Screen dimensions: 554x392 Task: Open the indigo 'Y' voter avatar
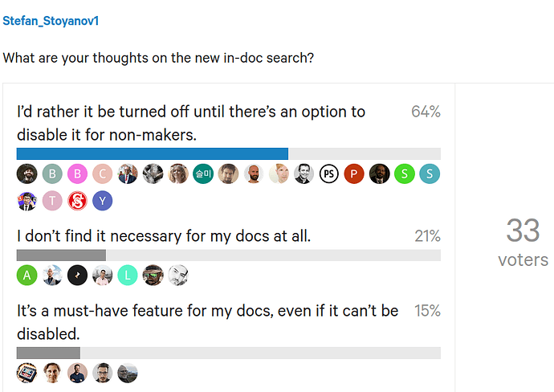click(x=102, y=201)
